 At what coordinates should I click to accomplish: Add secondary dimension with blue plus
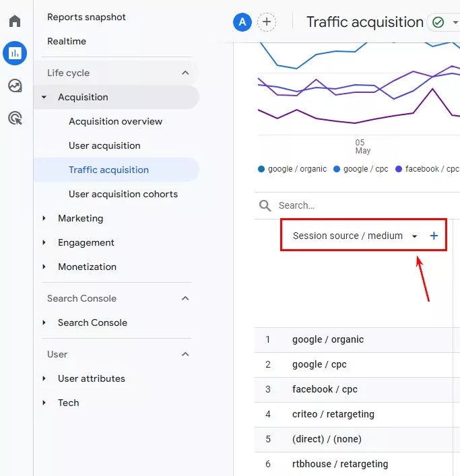coord(434,236)
